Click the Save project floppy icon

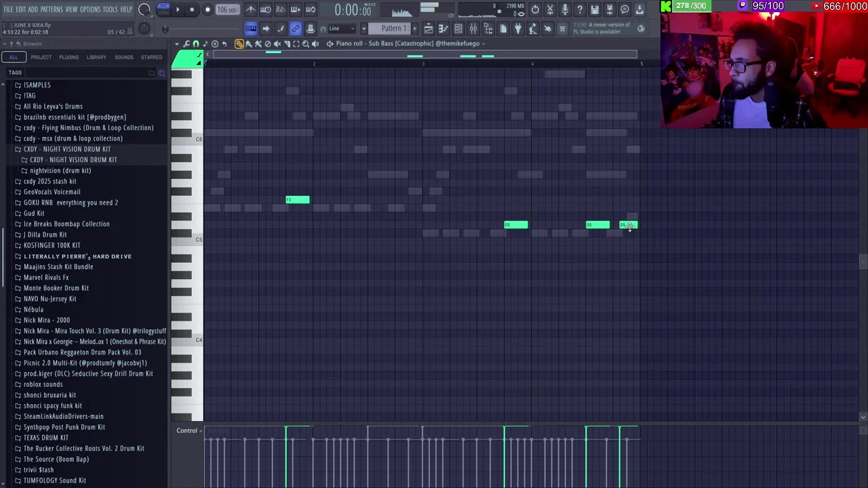pos(595,9)
